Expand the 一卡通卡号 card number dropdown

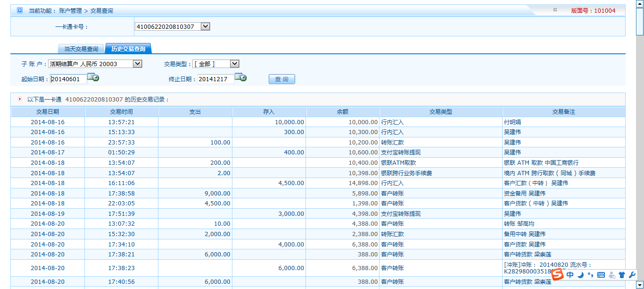pos(205,27)
